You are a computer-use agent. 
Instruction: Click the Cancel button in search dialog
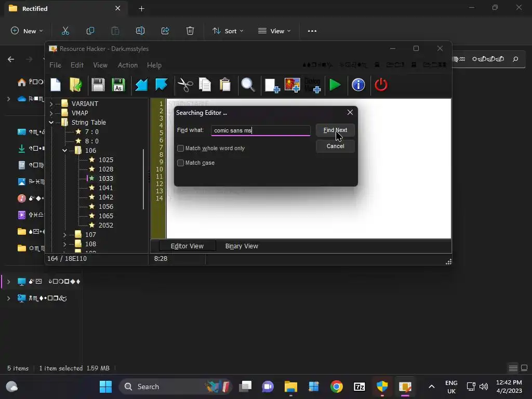pyautogui.click(x=335, y=146)
